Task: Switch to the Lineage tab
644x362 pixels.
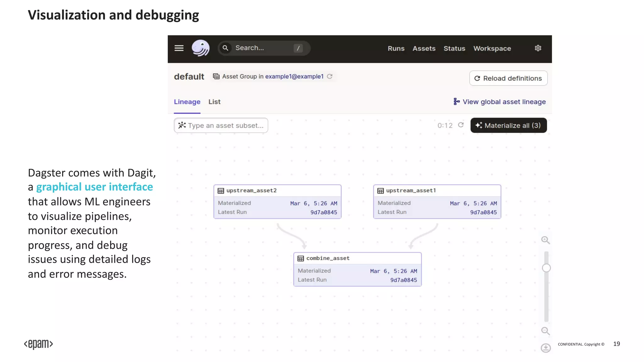Action: pyautogui.click(x=187, y=102)
